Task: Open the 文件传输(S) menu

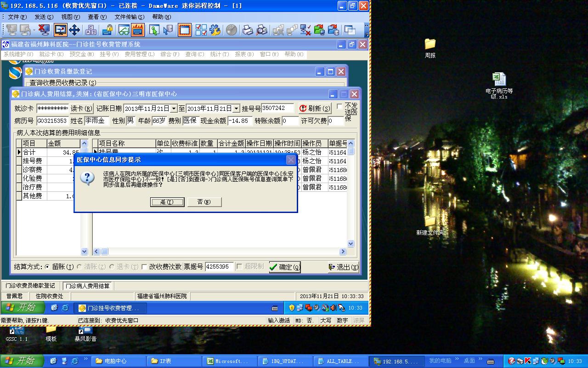Action: coord(130,17)
